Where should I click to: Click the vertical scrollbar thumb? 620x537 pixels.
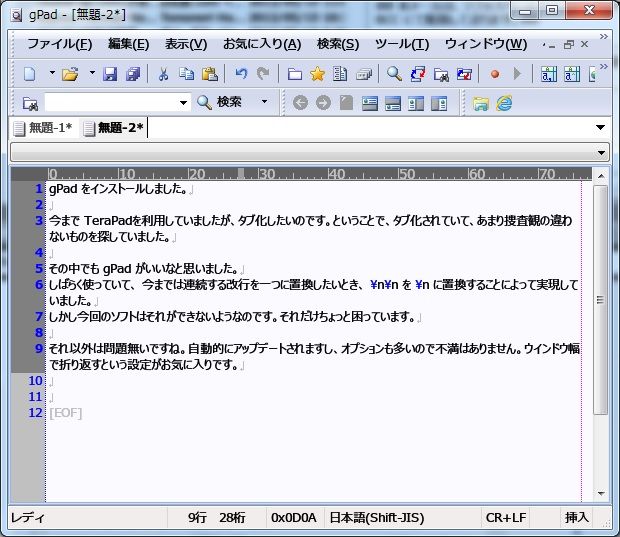coord(601,300)
